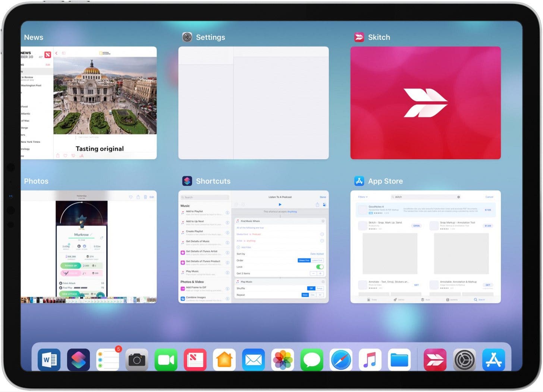The height and width of the screenshot is (392, 543).
Task: Tap OPEN button for Skitch app
Action: [417, 226]
